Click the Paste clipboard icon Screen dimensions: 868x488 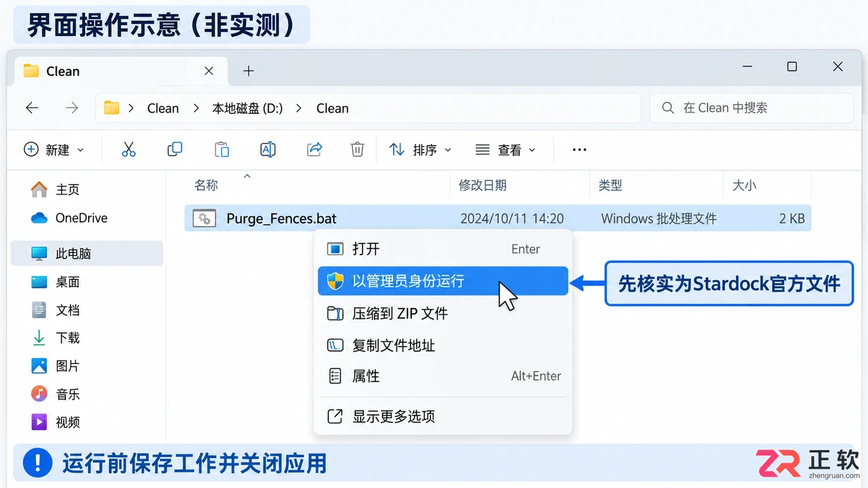tap(222, 149)
